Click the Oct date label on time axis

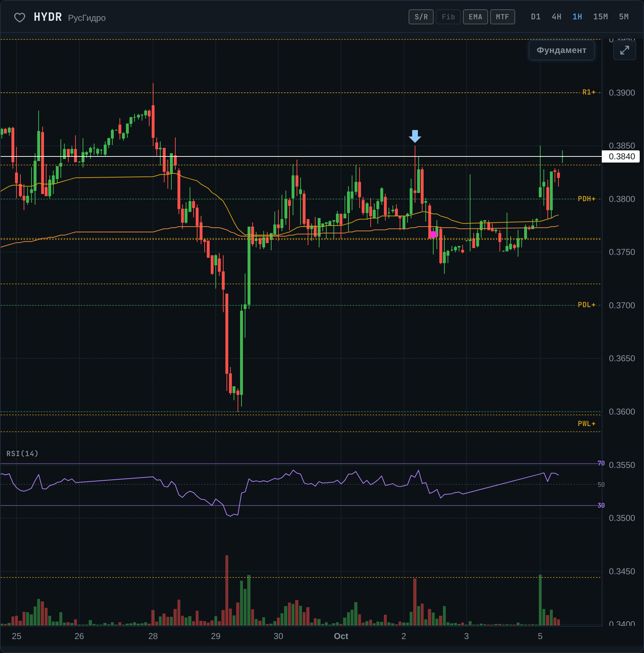click(x=341, y=636)
